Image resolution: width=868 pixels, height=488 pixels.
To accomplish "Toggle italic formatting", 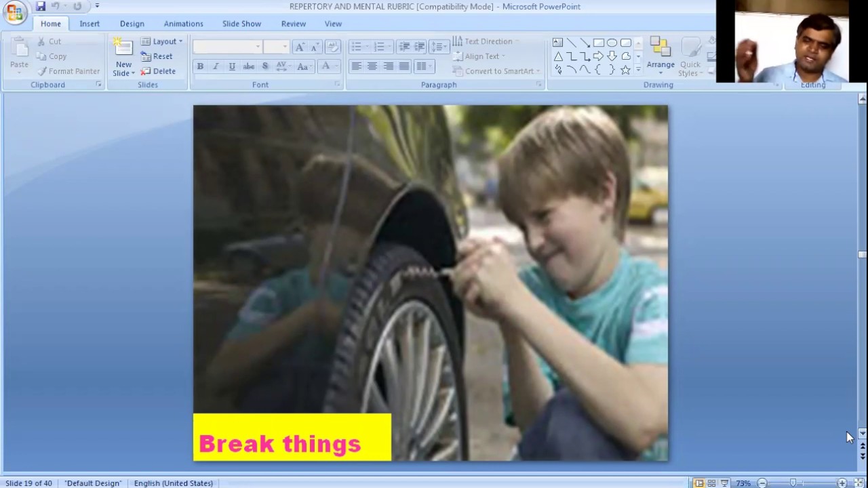I will pos(216,66).
